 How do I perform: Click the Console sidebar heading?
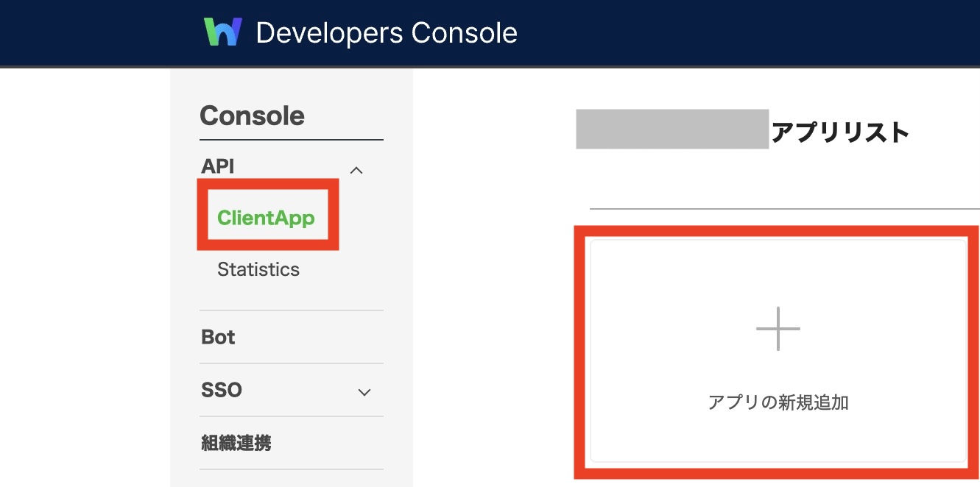click(252, 115)
